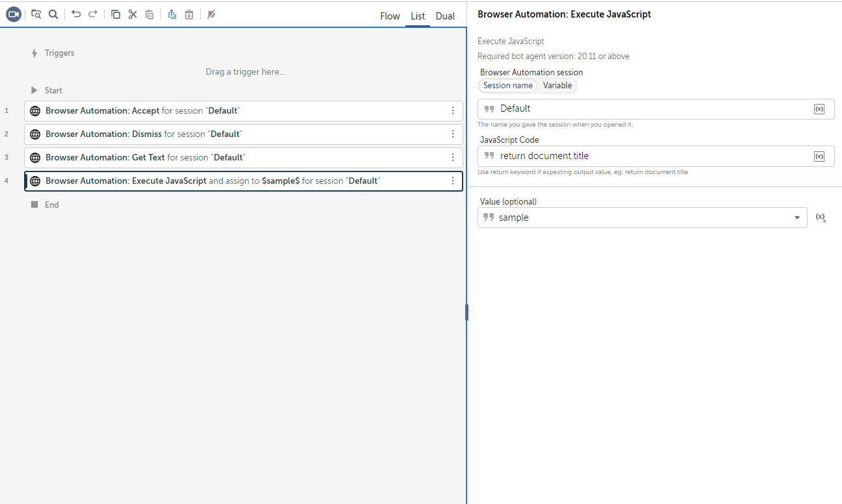Image resolution: width=842 pixels, height=504 pixels.
Task: Click the undo arrow icon
Action: [x=76, y=14]
